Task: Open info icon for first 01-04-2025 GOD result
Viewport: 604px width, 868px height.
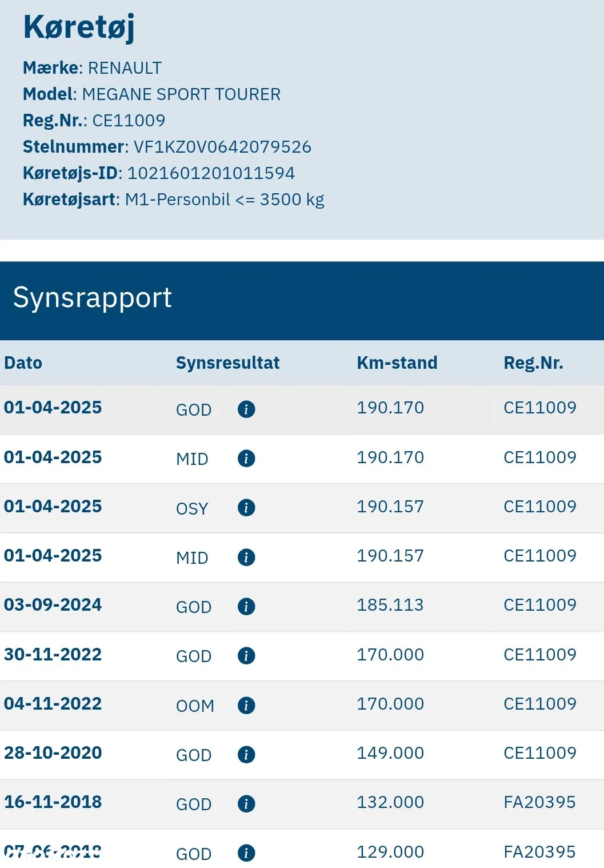Action: (x=246, y=409)
